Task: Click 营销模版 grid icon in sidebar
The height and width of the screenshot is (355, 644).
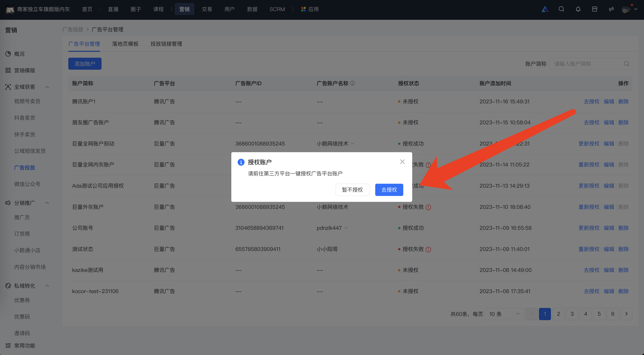Action: [8, 70]
